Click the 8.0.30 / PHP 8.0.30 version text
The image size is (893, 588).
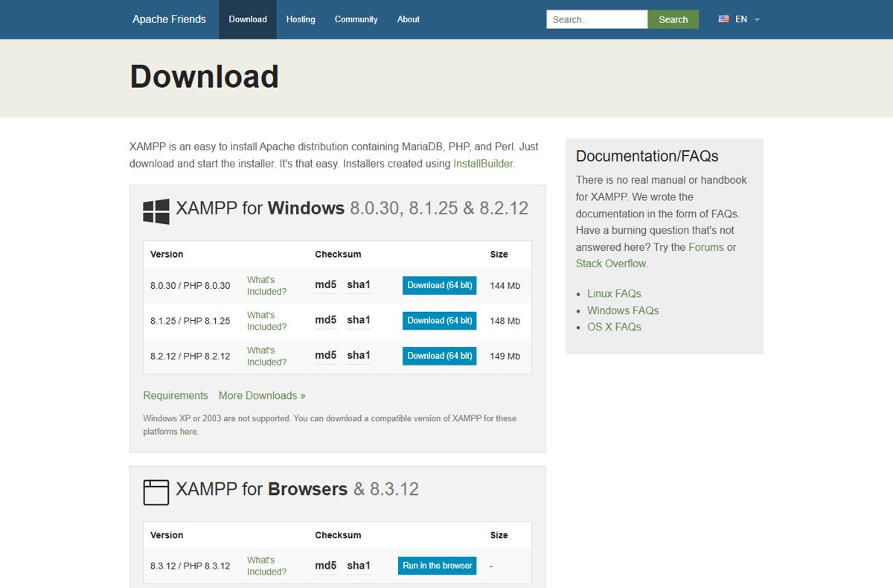tap(191, 286)
